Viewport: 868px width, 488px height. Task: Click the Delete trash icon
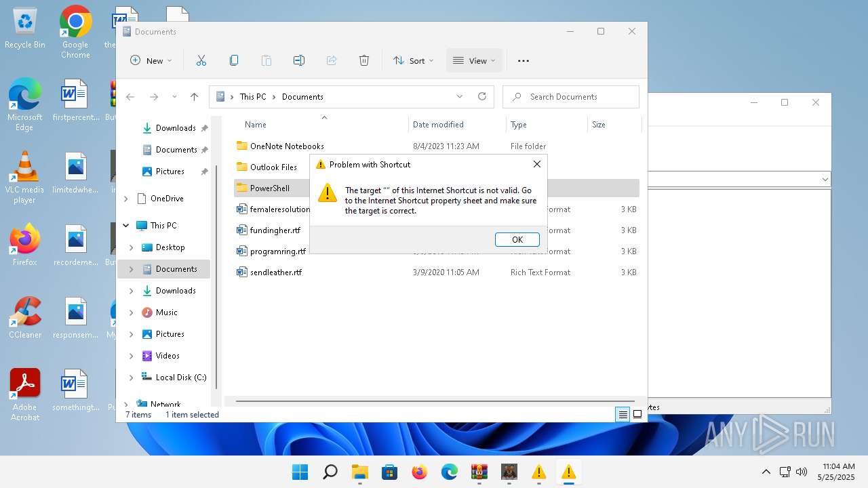click(364, 60)
